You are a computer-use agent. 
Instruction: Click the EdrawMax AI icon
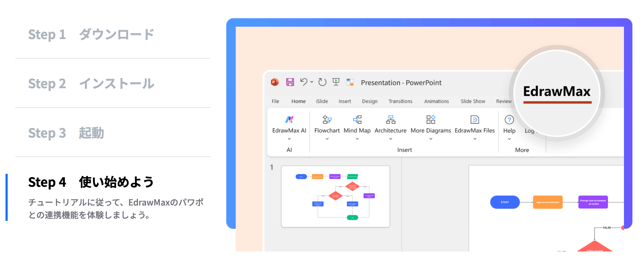coord(289,120)
